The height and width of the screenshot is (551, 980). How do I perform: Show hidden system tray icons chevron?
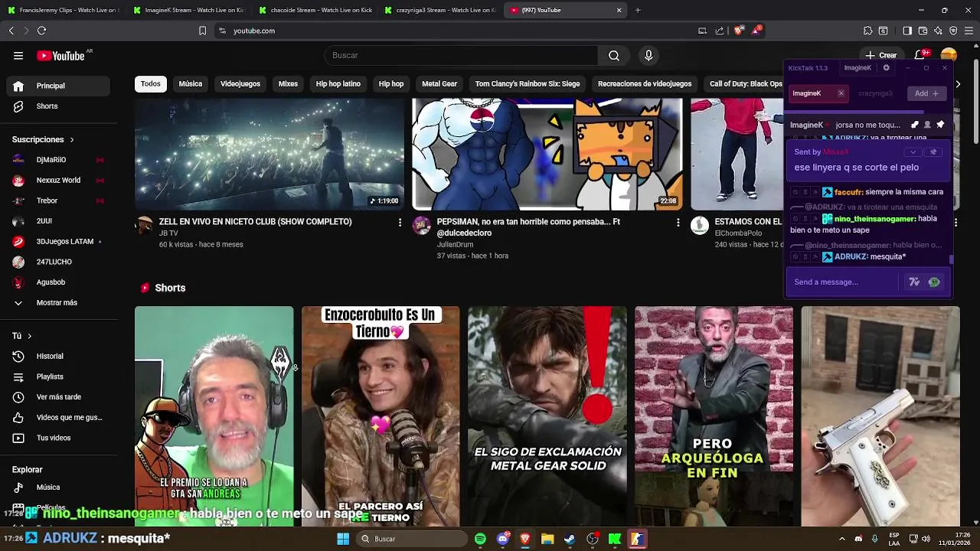842,539
